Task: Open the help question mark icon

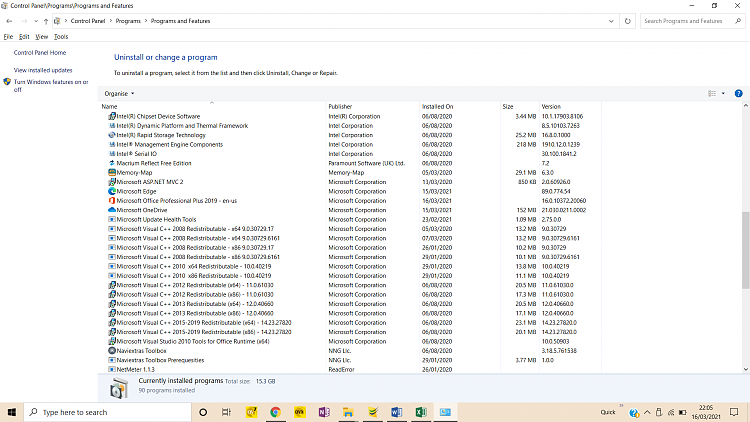Action: pos(739,93)
